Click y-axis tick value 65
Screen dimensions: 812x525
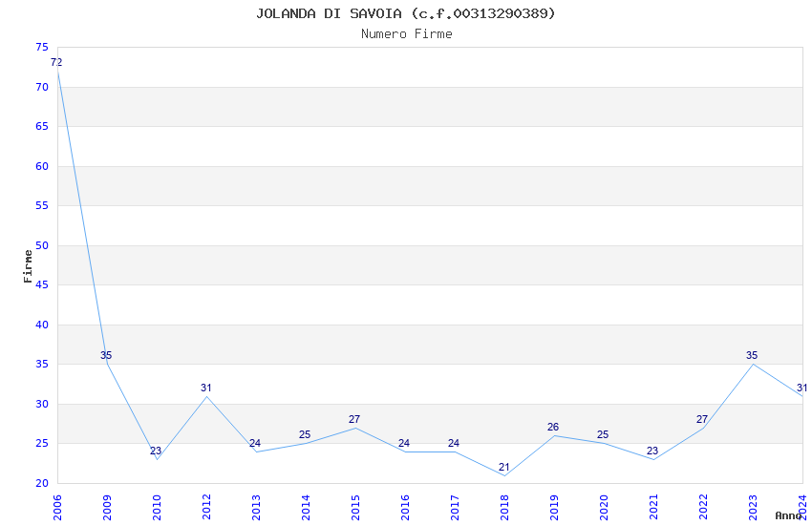[x=42, y=126]
